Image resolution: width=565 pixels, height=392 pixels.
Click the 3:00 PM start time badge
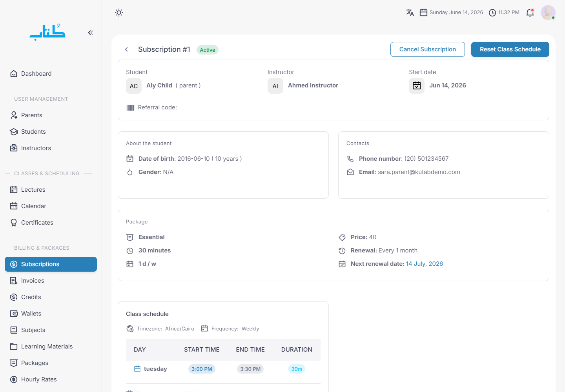point(202,369)
